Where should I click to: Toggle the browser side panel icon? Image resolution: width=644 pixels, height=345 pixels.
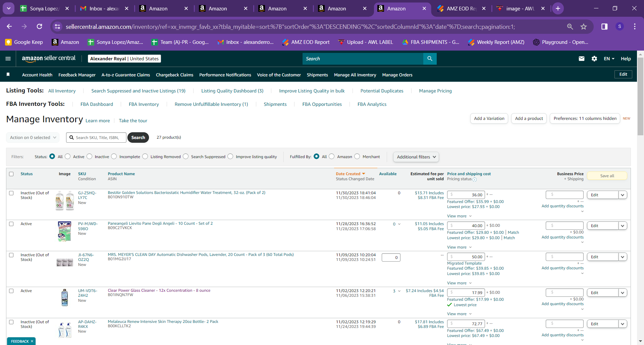[x=604, y=26]
